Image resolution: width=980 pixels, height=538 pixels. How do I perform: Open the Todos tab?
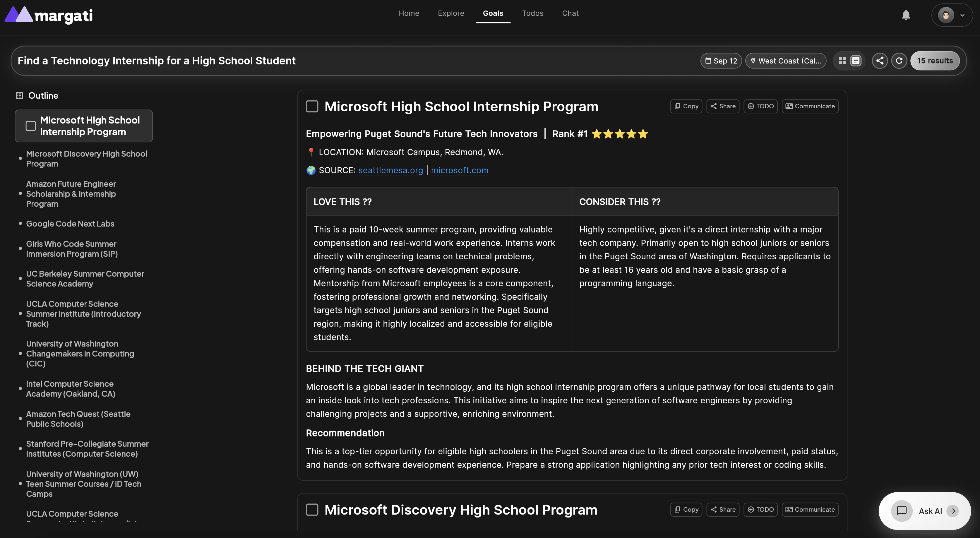click(532, 13)
